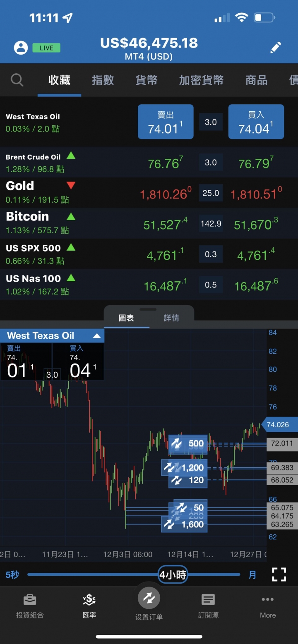Select the 匯率 currency icon
The height and width of the screenshot is (644, 298).
(x=89, y=599)
